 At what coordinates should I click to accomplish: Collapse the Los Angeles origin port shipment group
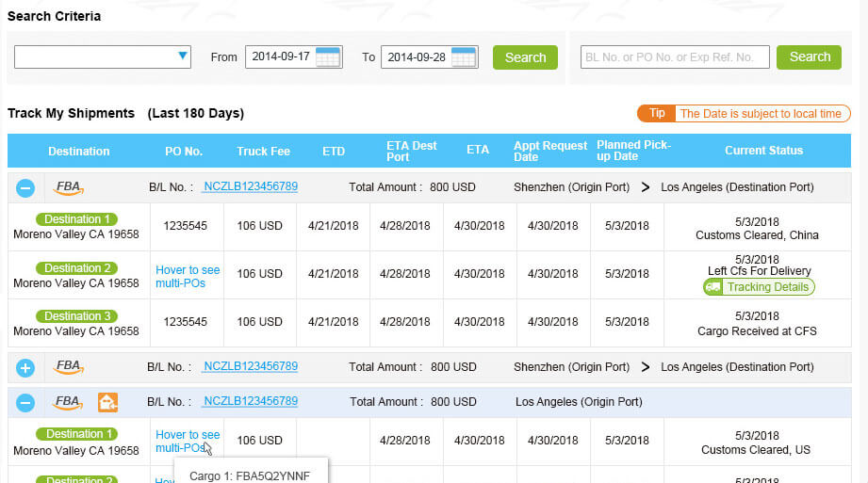pyautogui.click(x=25, y=403)
